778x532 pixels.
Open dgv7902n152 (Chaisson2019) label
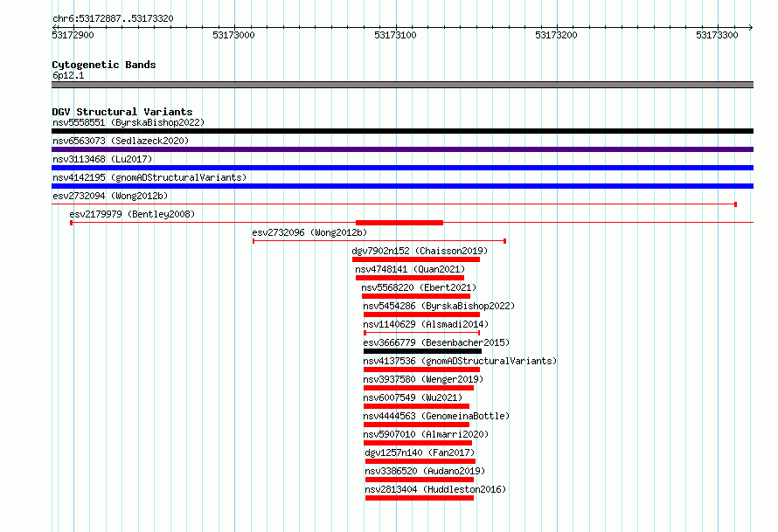click(420, 251)
